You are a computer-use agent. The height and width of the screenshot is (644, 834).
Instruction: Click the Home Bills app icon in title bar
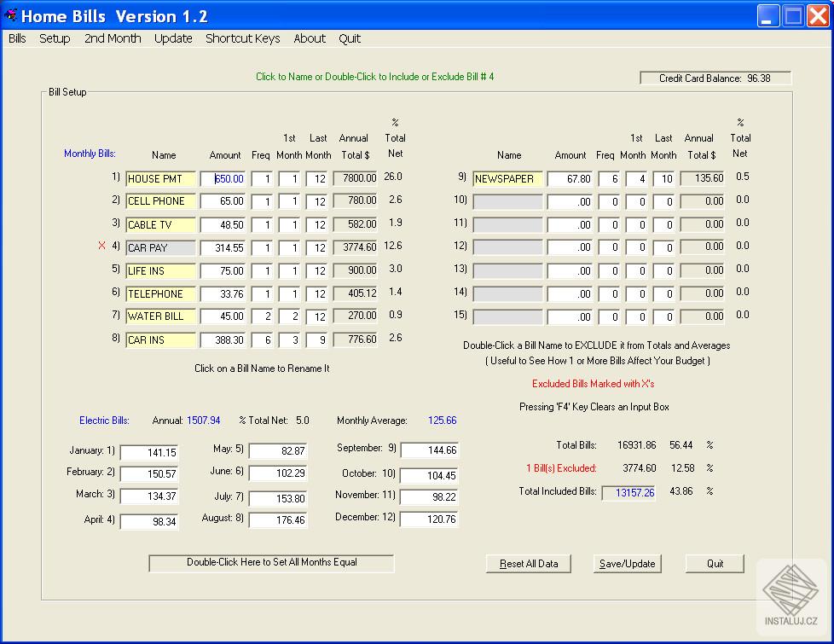[10, 15]
